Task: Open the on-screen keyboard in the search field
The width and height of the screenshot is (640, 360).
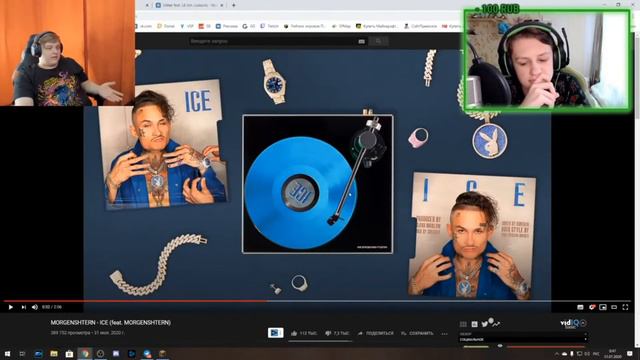Action: point(361,41)
